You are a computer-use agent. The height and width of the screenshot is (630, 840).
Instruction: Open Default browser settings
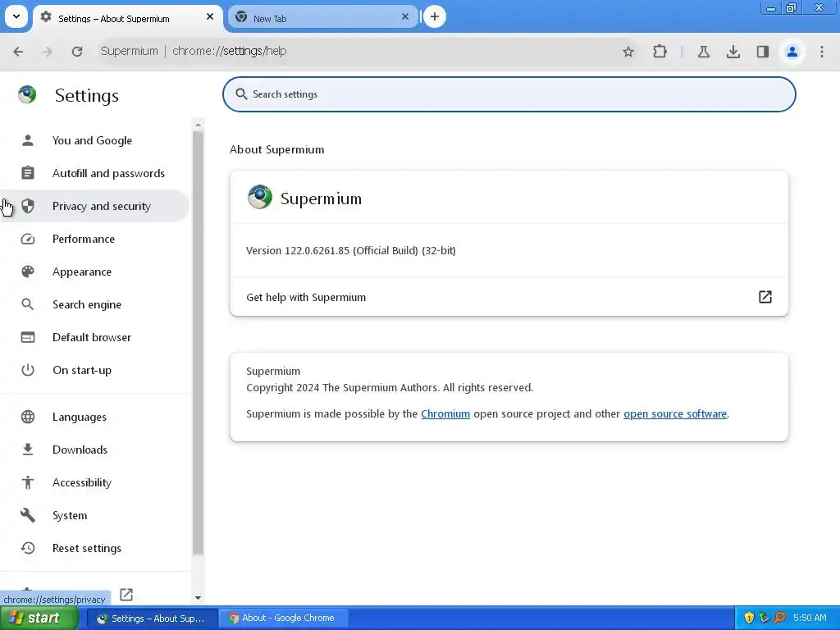[94, 337]
